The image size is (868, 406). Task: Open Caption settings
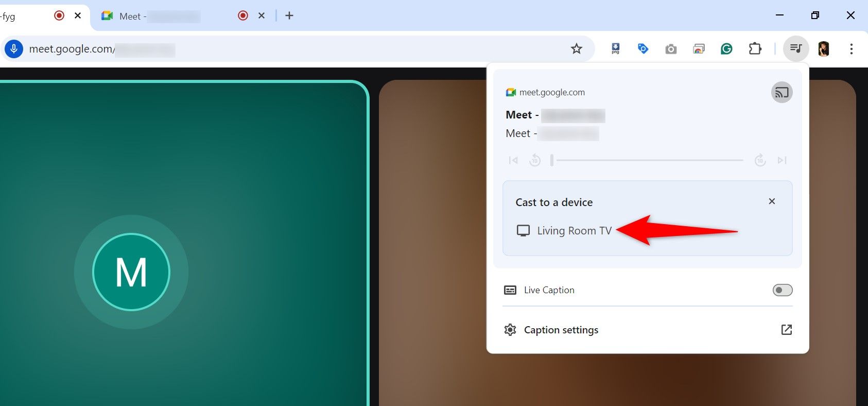[561, 330]
